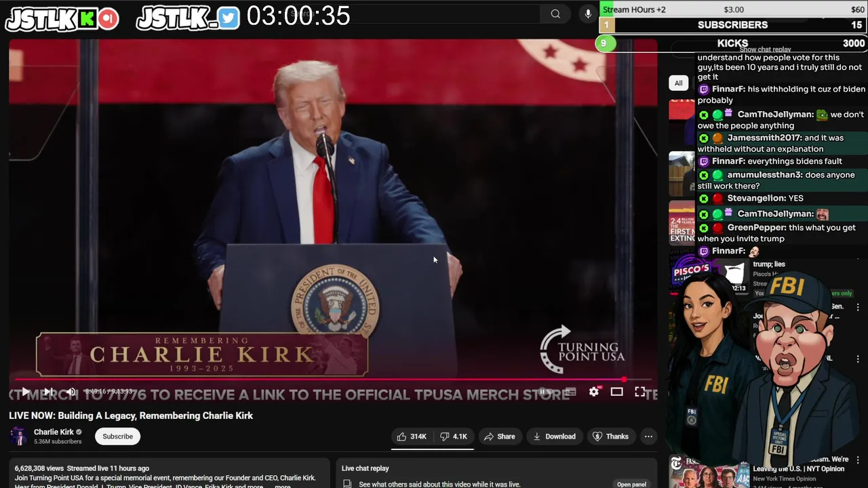Dislike the video showing 4.1K
The height and width of the screenshot is (488, 868).
(453, 436)
